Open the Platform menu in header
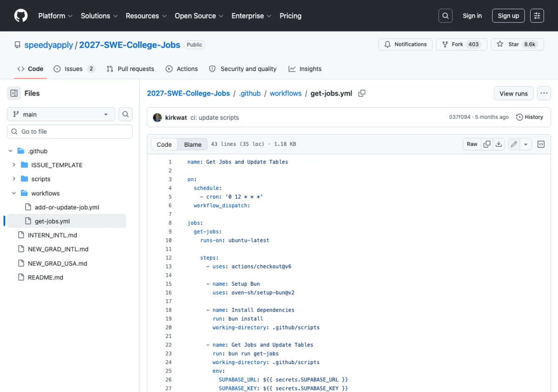558x392 pixels. pyautogui.click(x=55, y=16)
